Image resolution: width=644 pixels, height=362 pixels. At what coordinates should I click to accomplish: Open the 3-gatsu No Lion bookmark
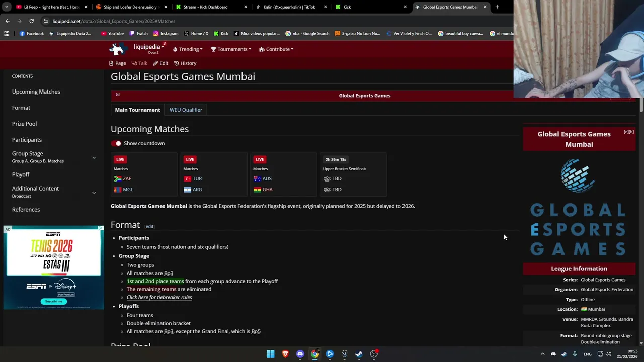[x=357, y=34]
